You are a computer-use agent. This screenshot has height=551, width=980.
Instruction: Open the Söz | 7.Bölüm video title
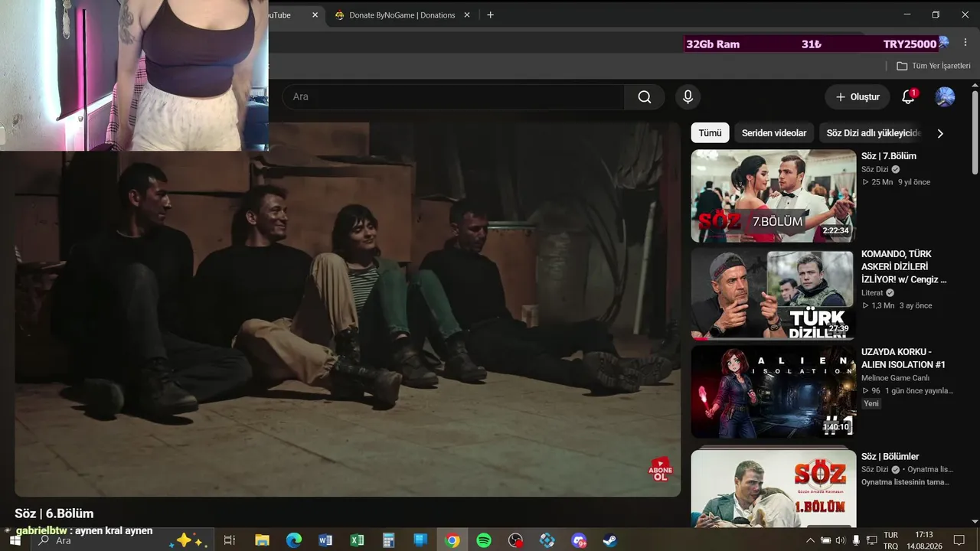coord(888,156)
